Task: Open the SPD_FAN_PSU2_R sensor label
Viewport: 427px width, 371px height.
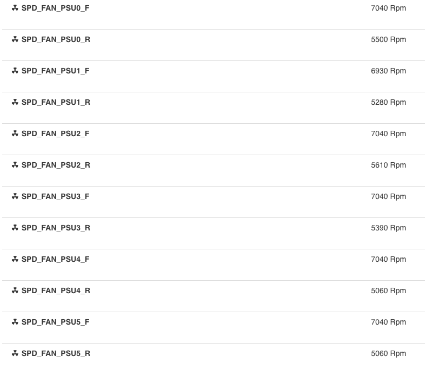Action: 56,165
